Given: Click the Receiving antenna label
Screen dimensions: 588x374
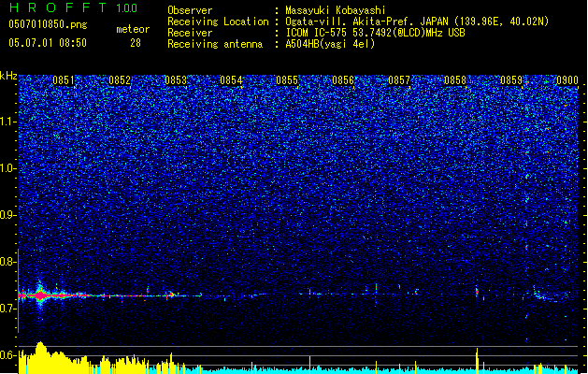Looking at the screenshot, I should coord(215,44).
